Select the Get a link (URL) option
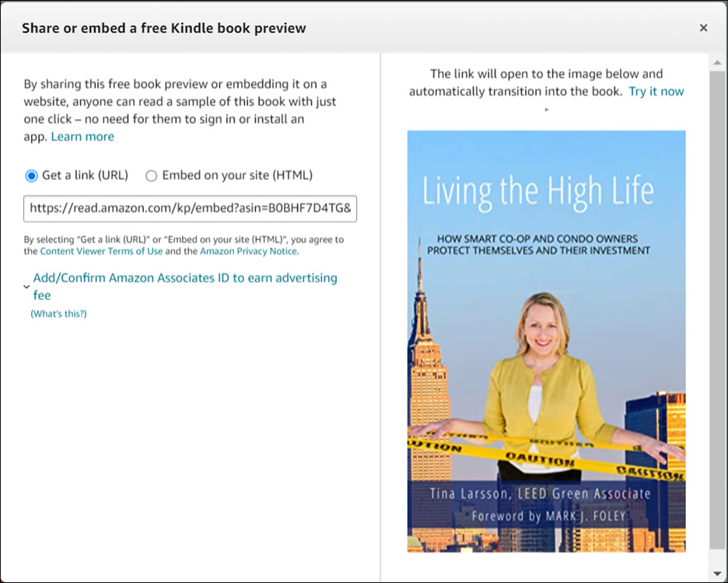This screenshot has width=728, height=583. 32,176
